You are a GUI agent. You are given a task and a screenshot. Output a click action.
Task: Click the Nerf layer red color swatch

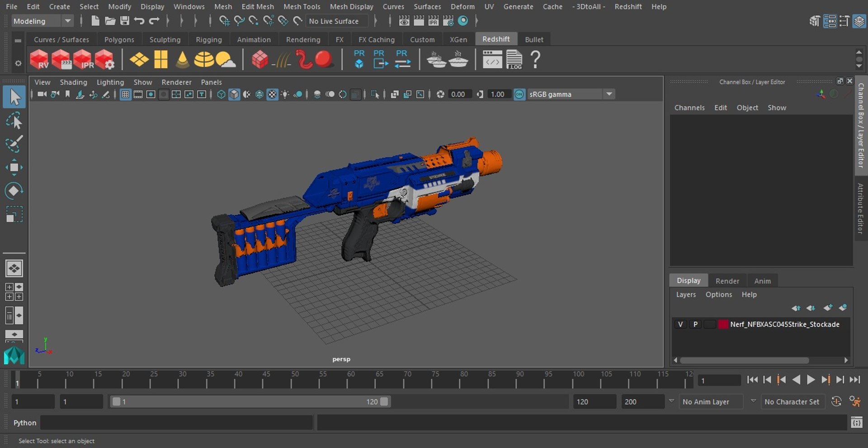[x=723, y=324]
